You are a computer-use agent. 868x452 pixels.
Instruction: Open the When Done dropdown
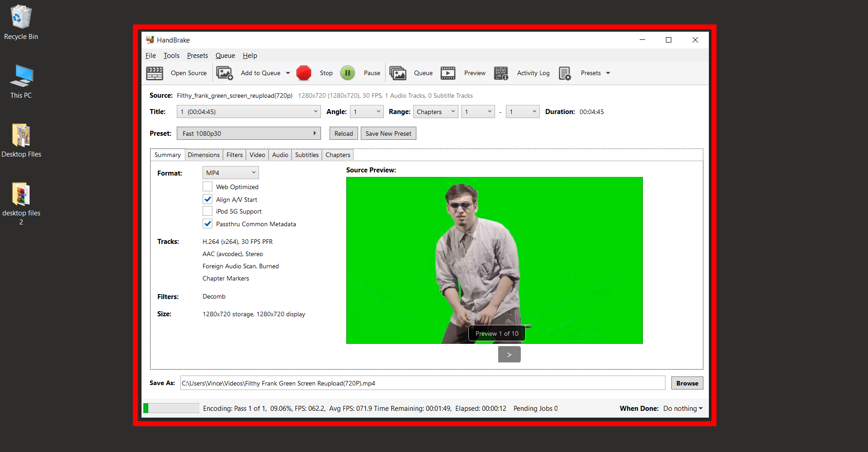point(682,408)
